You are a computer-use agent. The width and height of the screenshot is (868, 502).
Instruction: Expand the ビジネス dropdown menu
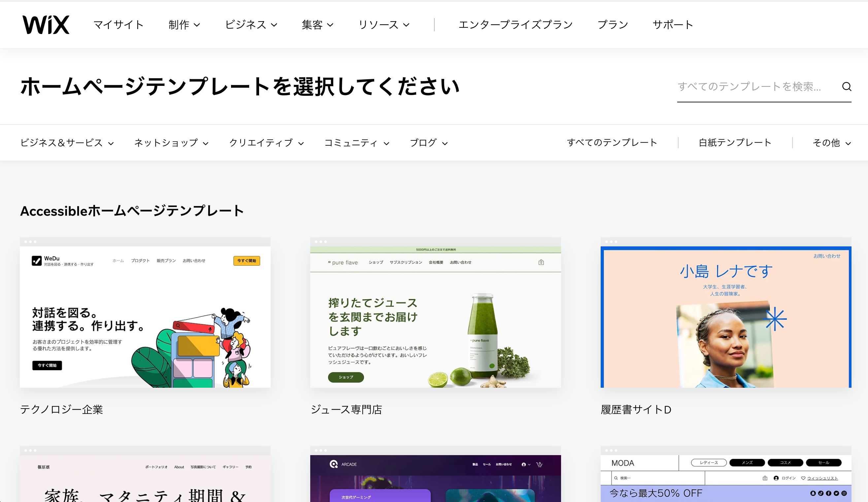pos(251,25)
